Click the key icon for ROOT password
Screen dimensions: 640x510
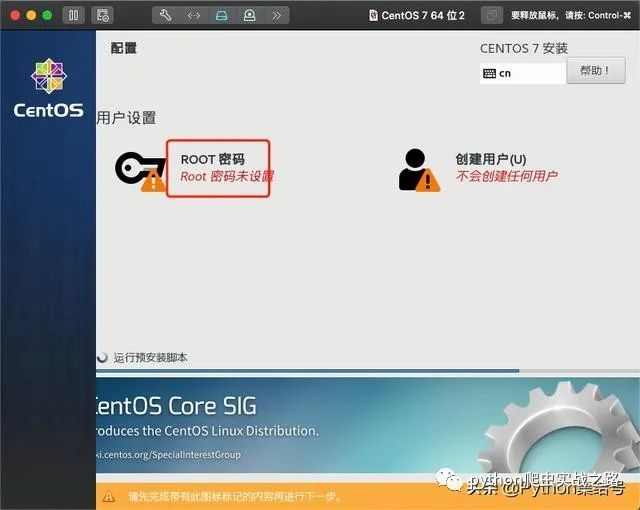point(141,172)
